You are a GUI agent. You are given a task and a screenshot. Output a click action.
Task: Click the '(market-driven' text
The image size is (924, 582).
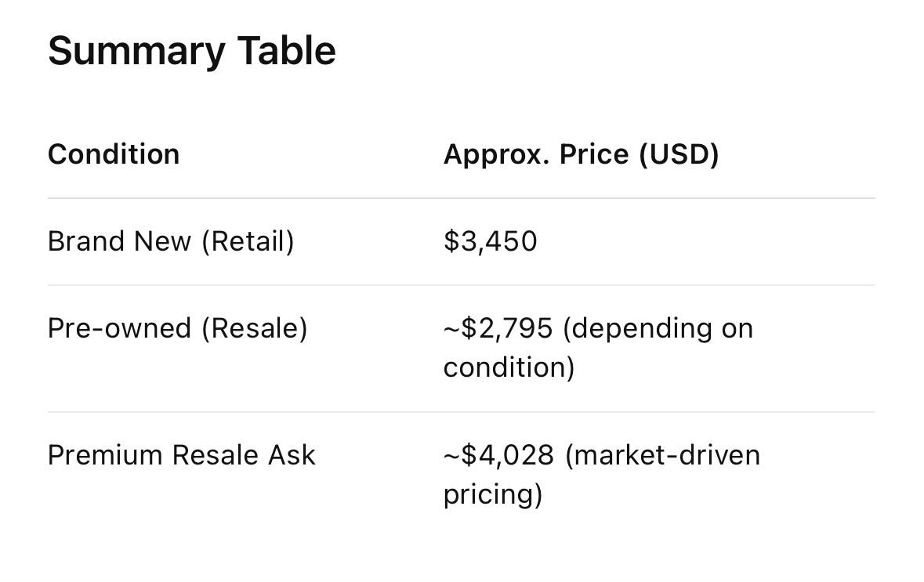pos(662,455)
